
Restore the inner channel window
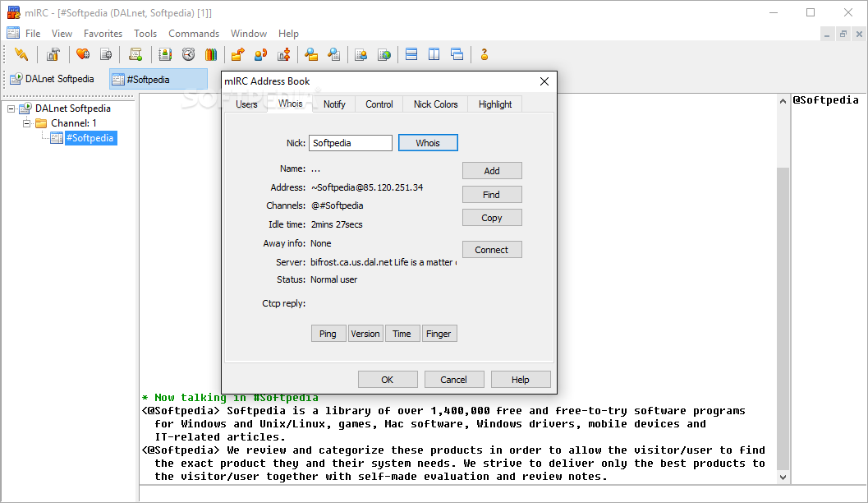(x=843, y=34)
